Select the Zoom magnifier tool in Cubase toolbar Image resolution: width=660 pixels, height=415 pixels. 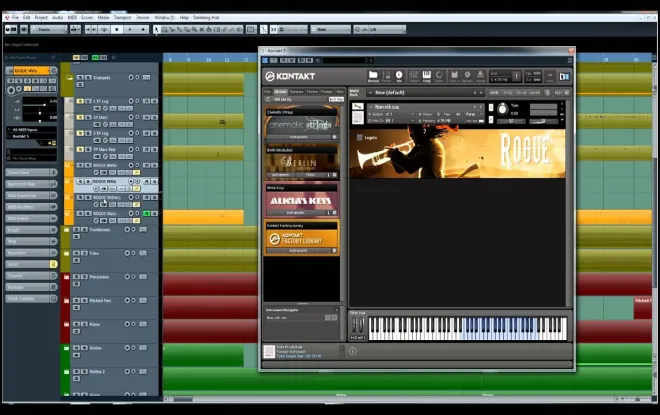point(194,29)
